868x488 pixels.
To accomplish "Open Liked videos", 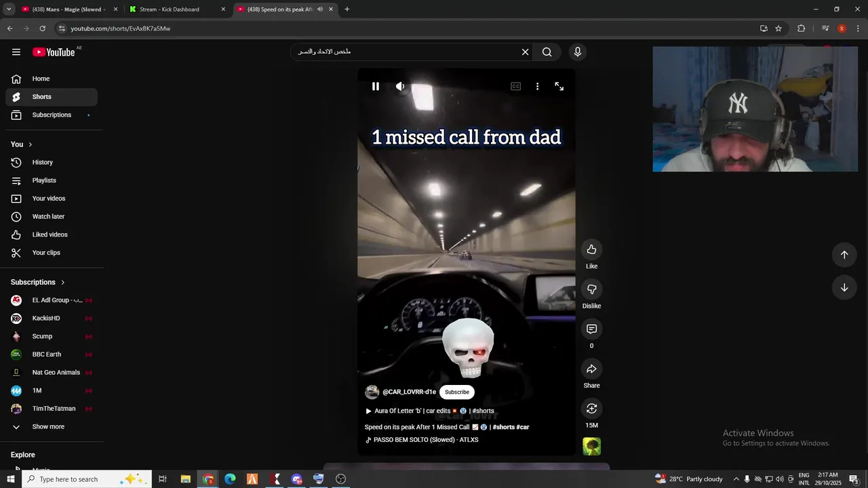I will click(52, 235).
